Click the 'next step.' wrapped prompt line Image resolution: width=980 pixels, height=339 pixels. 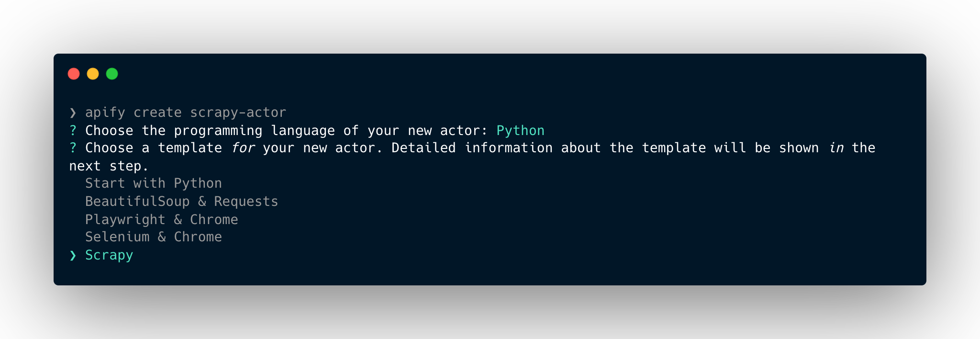(x=109, y=166)
